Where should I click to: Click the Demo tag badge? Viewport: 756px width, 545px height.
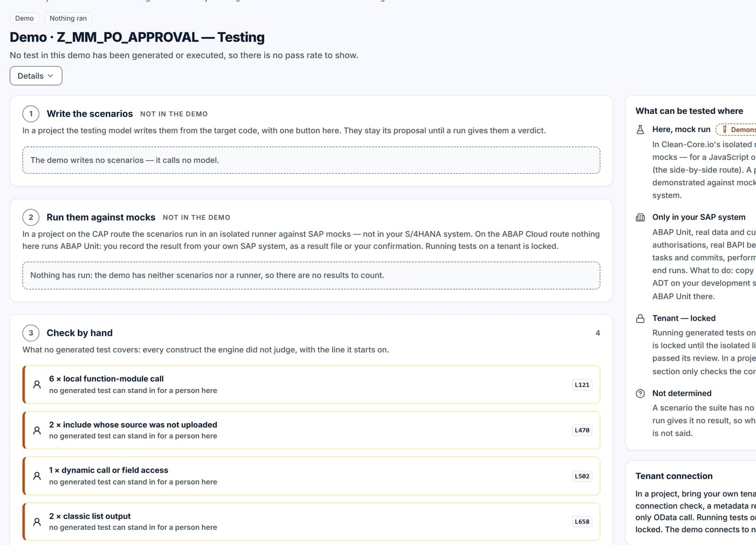pyautogui.click(x=25, y=18)
